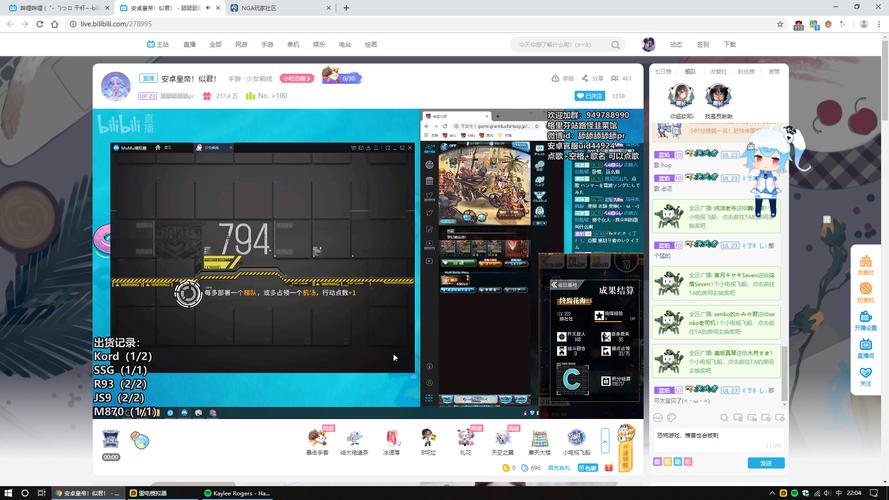
Task: Toggle the 已关注 follow button
Action: (590, 96)
